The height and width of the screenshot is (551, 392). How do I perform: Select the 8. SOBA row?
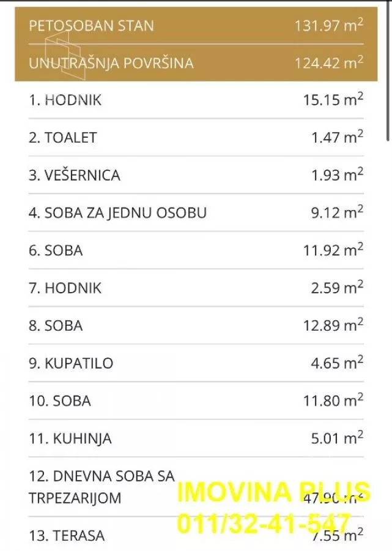(x=196, y=326)
